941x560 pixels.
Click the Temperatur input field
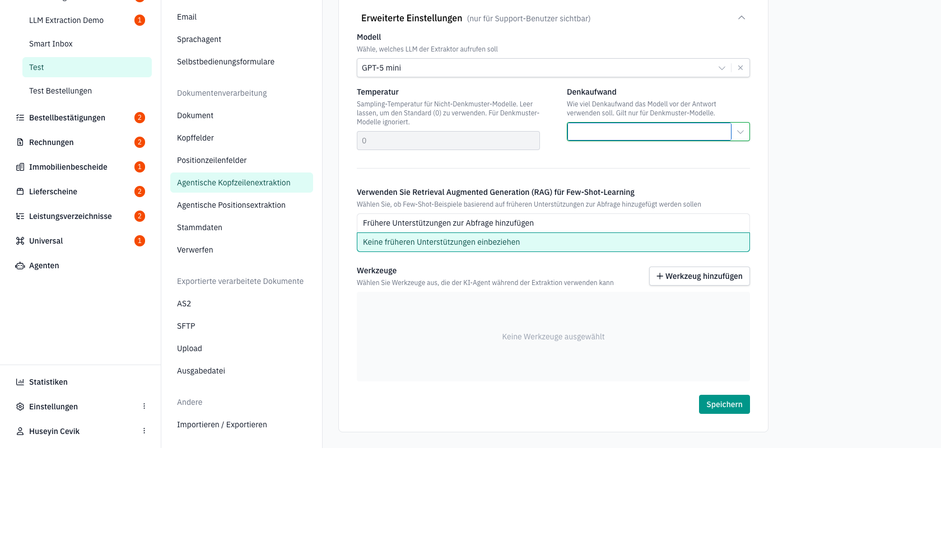[448, 141]
